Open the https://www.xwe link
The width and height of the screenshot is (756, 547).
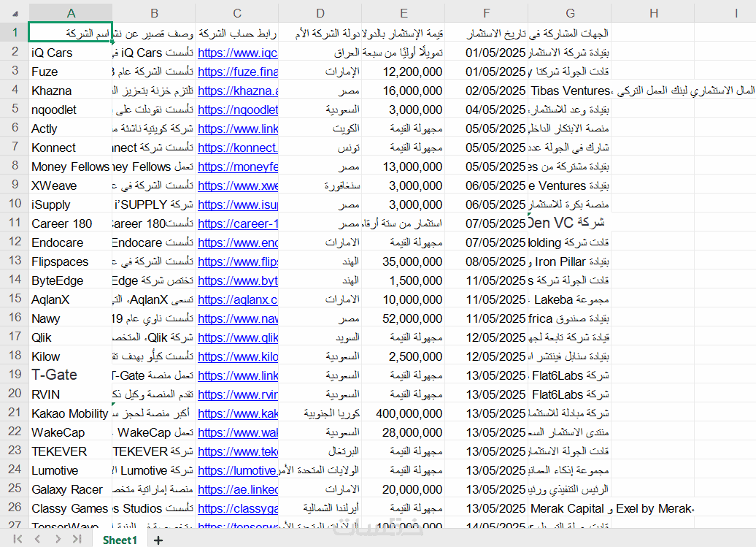(238, 185)
